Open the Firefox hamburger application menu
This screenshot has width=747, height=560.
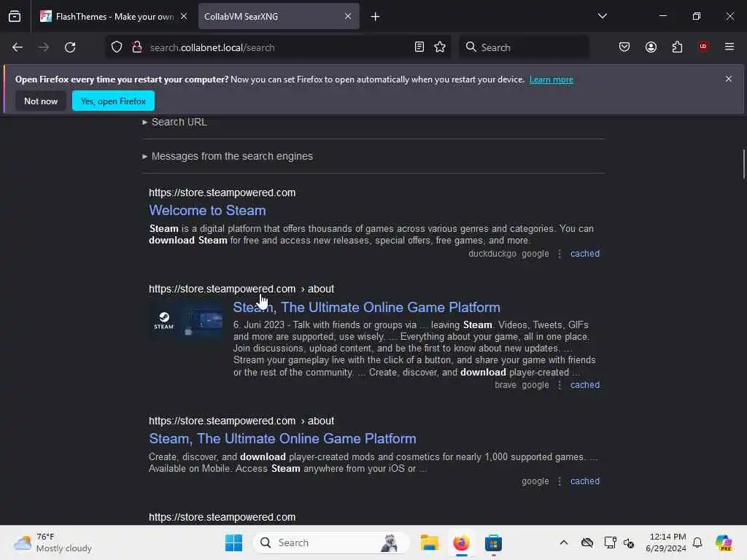point(729,47)
